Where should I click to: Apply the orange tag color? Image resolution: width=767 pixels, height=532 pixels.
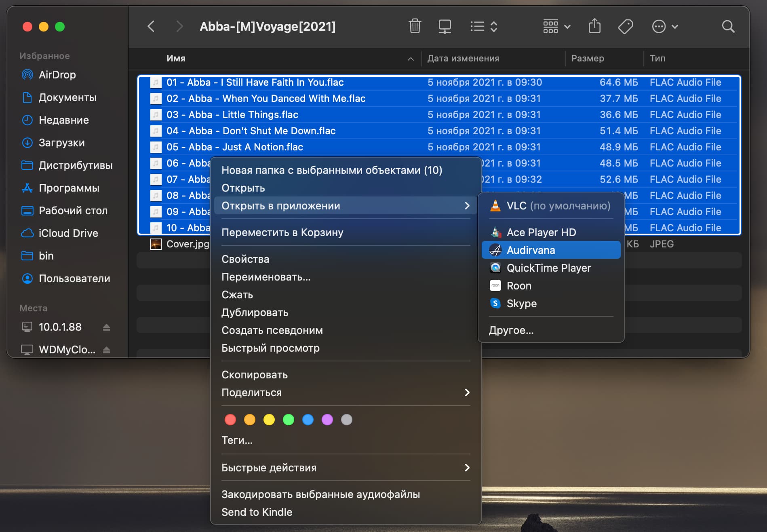pyautogui.click(x=250, y=420)
